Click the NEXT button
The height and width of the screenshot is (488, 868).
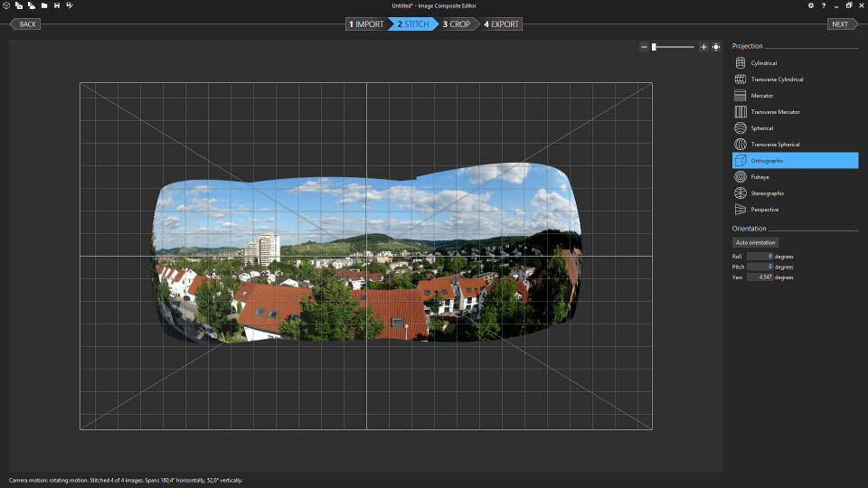pos(840,24)
